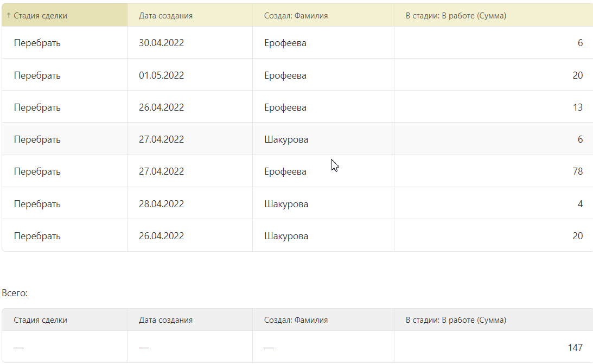Select the 28.04.2022 date cell

(161, 204)
